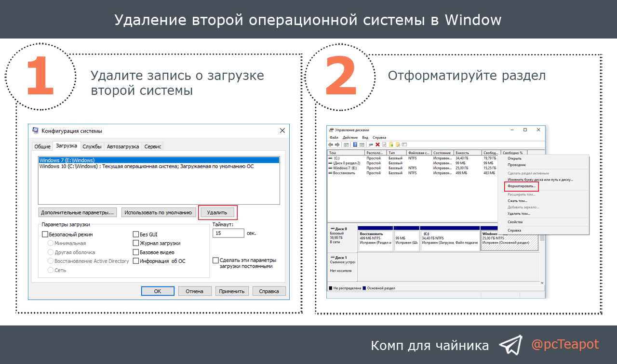Click the drive icon beside Windows 7 (E:) row
The height and width of the screenshot is (364, 617).
coord(330,168)
